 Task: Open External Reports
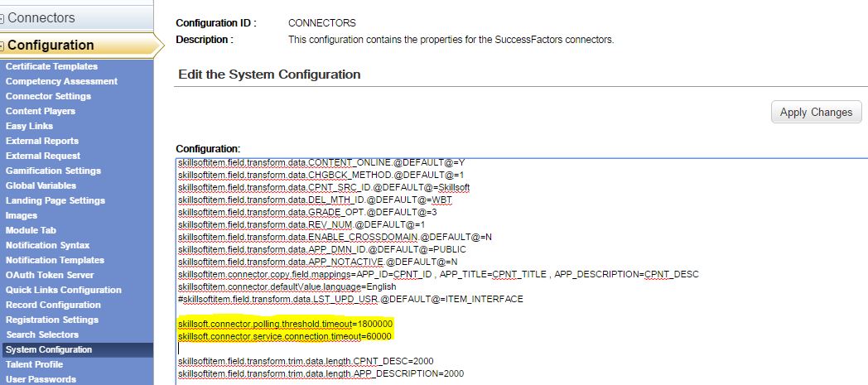tap(42, 141)
